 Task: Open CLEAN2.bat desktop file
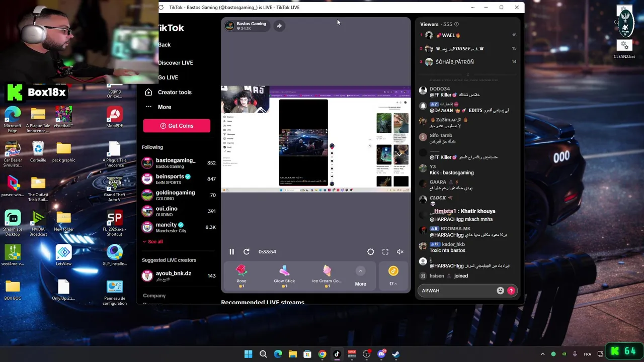[x=624, y=49]
